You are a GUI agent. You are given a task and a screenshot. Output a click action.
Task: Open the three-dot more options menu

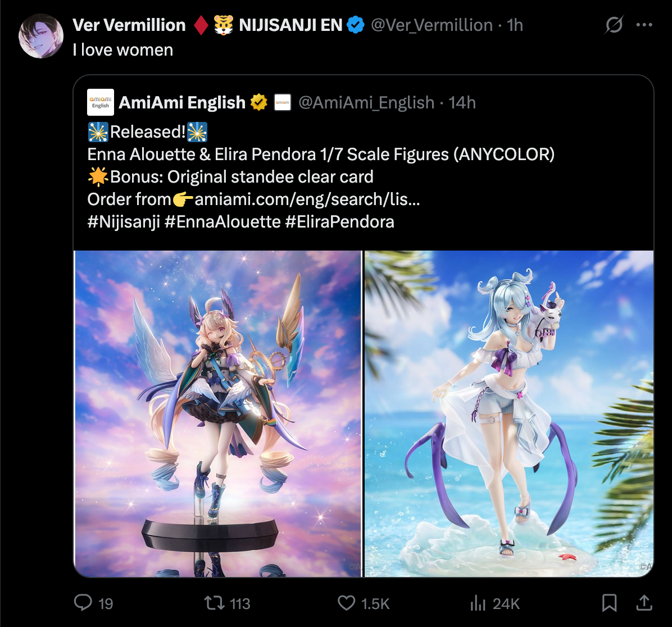pos(644,25)
